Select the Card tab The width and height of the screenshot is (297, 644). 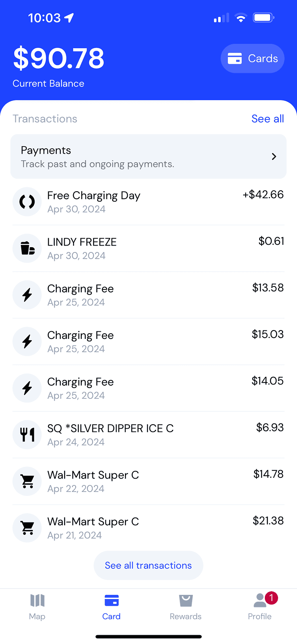pos(111,607)
